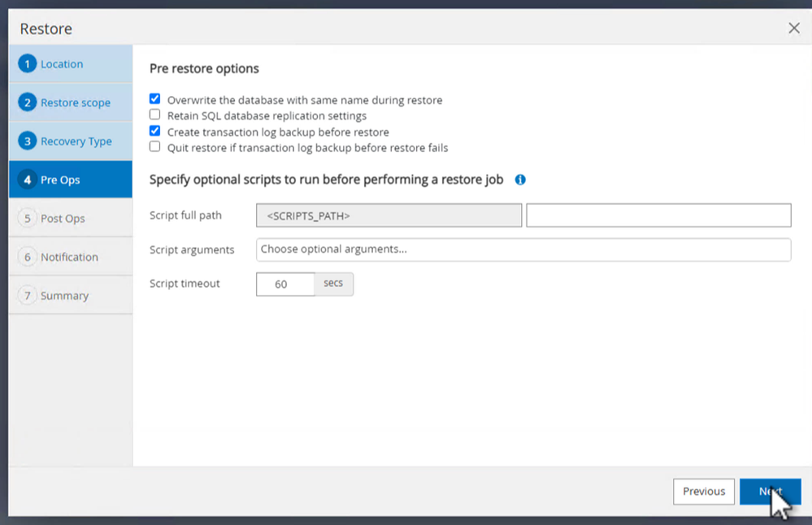Click the step 2 Restore scope number icon
812x525 pixels.
pyautogui.click(x=28, y=102)
